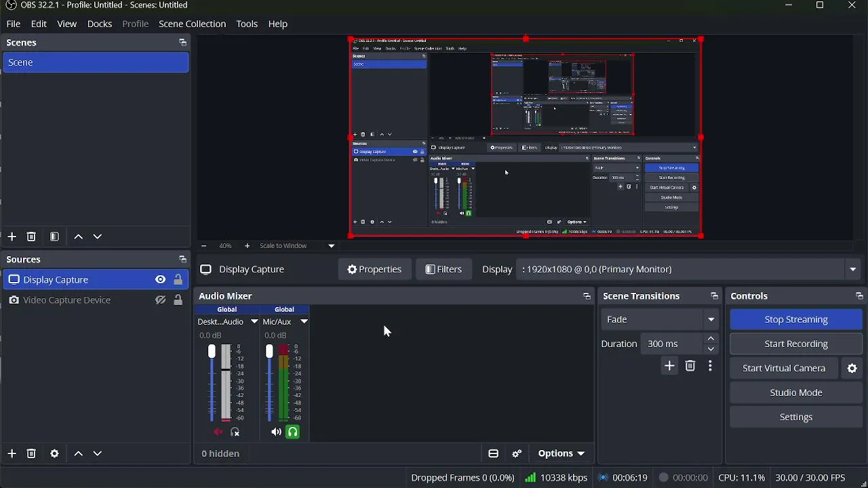868x488 pixels.
Task: Mute the Mic/Aux speaker icon
Action: coord(276,432)
